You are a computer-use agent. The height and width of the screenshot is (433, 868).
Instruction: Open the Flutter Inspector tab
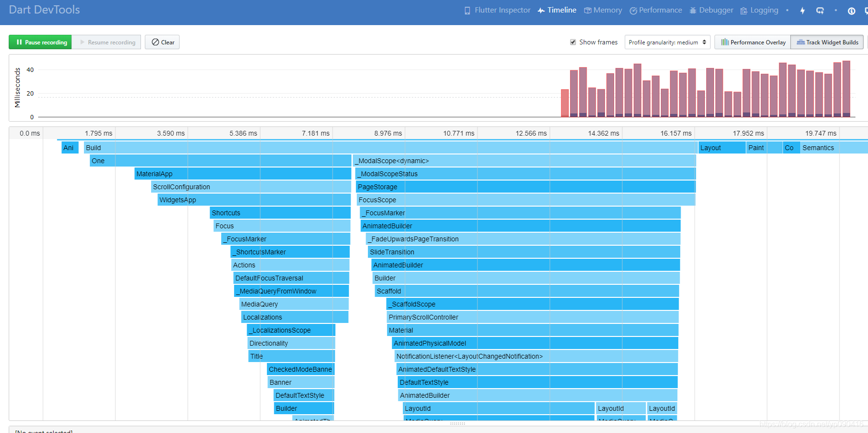[x=497, y=10]
